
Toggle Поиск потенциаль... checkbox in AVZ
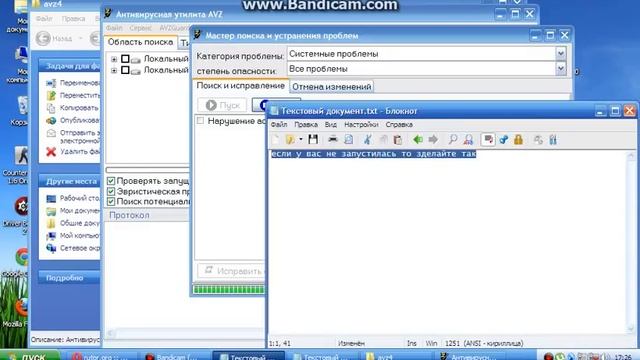tap(111, 202)
